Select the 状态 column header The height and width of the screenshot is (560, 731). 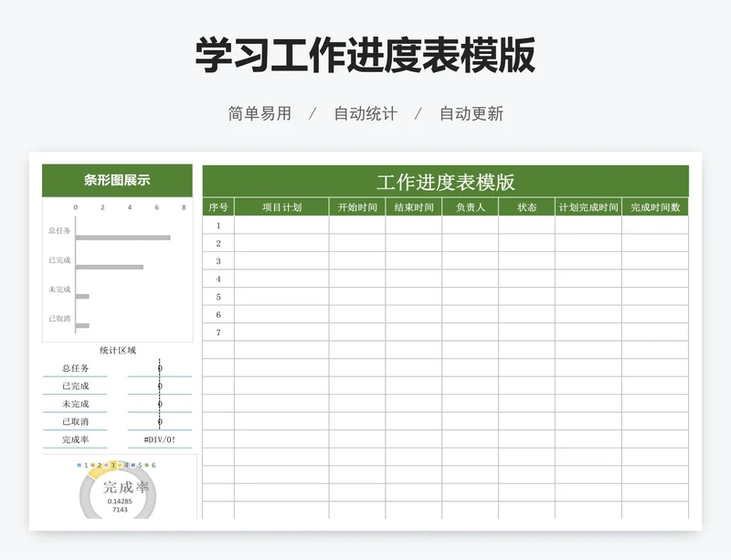point(527,207)
